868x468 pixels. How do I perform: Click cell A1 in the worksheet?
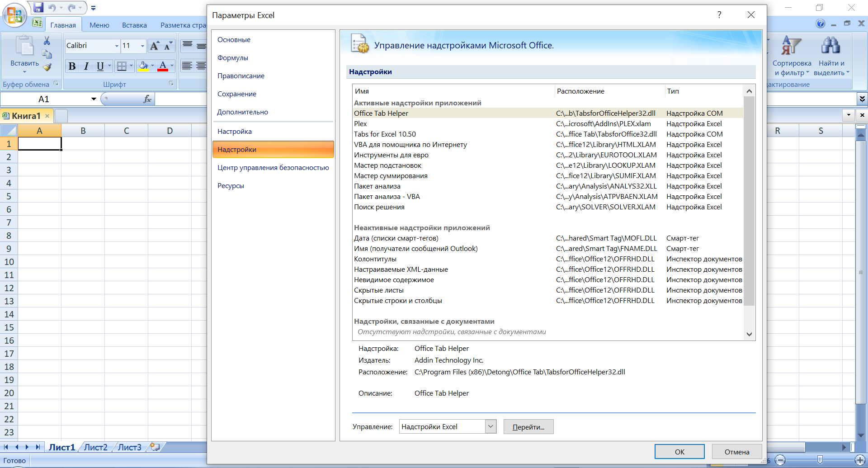(x=39, y=144)
